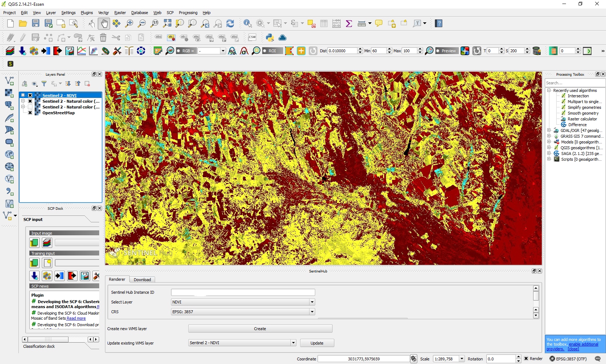Click SCP download images blue arrow icon
The image size is (606, 364).
coord(22,51)
